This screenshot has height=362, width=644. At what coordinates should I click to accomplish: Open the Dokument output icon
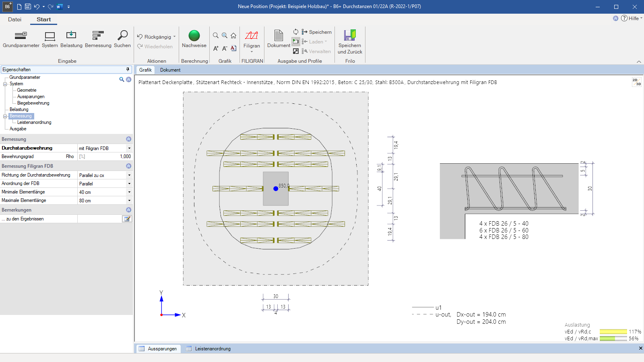[279, 36]
